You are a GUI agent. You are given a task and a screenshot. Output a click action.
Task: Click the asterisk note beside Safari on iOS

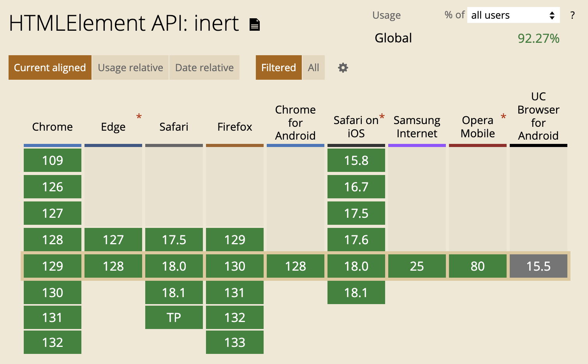(382, 117)
